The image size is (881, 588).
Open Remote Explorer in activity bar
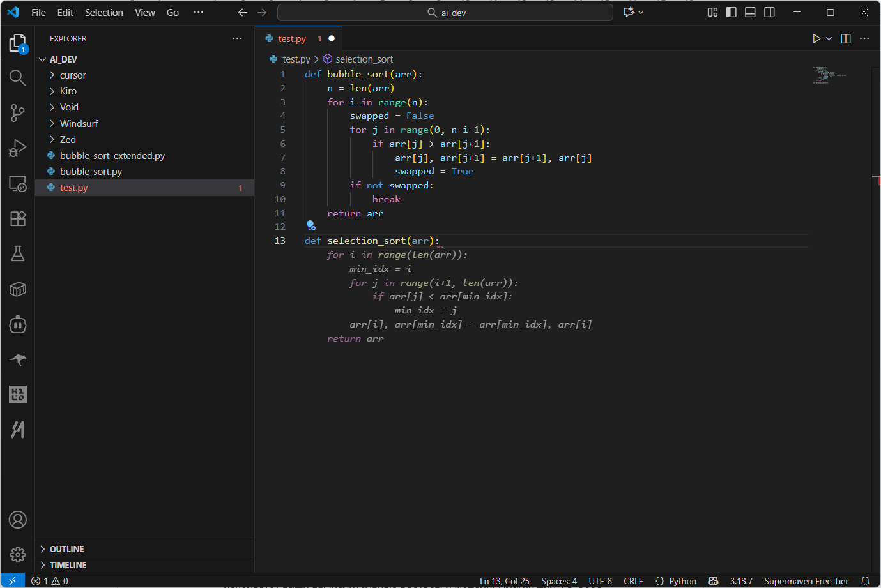pyautogui.click(x=17, y=184)
